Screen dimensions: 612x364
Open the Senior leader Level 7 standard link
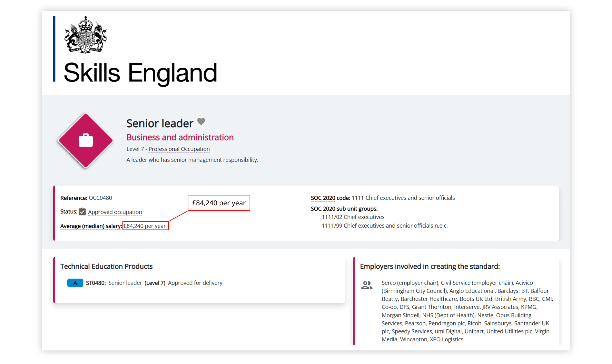tap(125, 283)
